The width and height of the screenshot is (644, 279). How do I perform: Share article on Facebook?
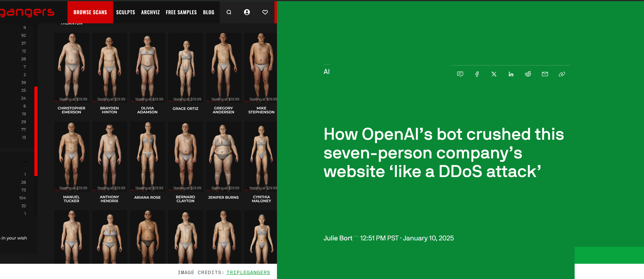pos(477,74)
